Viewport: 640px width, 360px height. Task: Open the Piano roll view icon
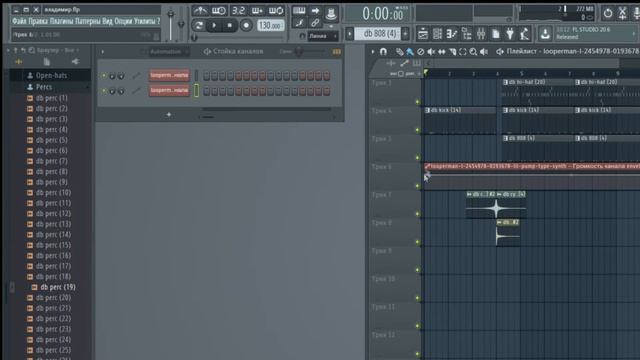pos(452,34)
